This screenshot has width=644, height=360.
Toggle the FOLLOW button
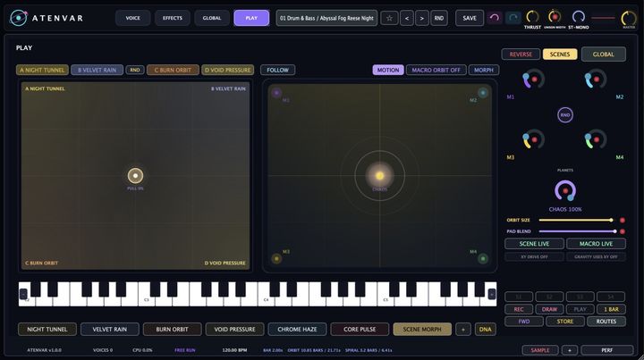pos(277,70)
